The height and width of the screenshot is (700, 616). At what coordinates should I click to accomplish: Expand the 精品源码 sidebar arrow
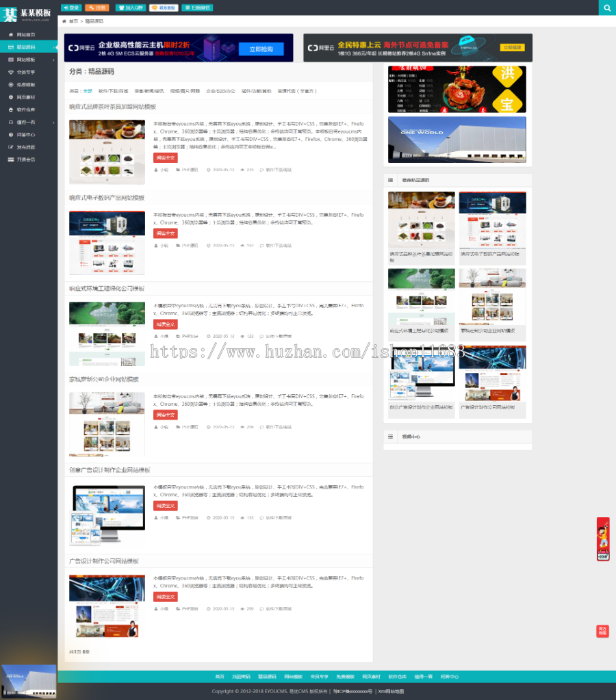(x=53, y=47)
